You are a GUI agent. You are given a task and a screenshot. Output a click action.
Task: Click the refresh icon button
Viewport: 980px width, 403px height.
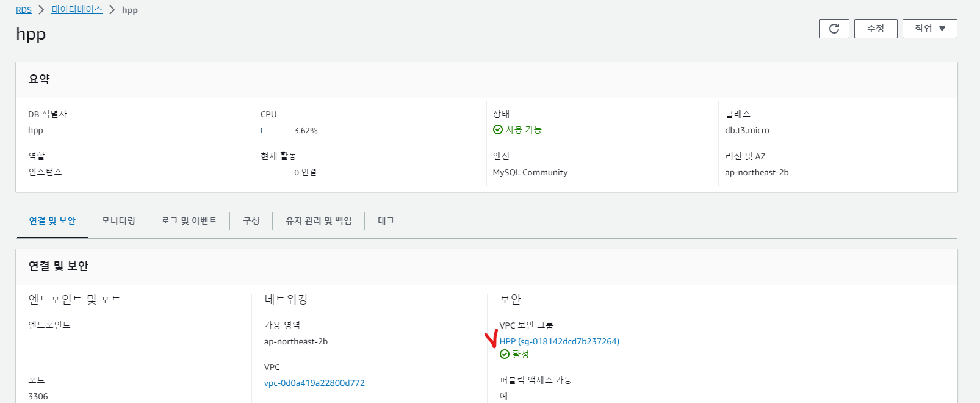(x=834, y=29)
